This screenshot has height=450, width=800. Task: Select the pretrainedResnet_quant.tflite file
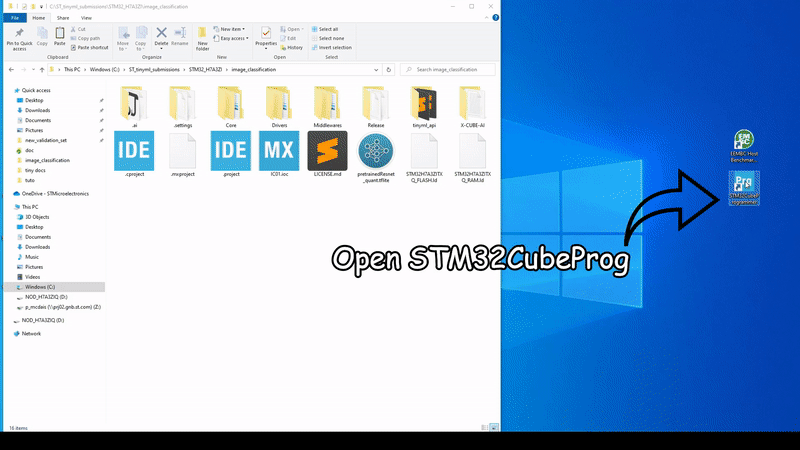click(376, 157)
